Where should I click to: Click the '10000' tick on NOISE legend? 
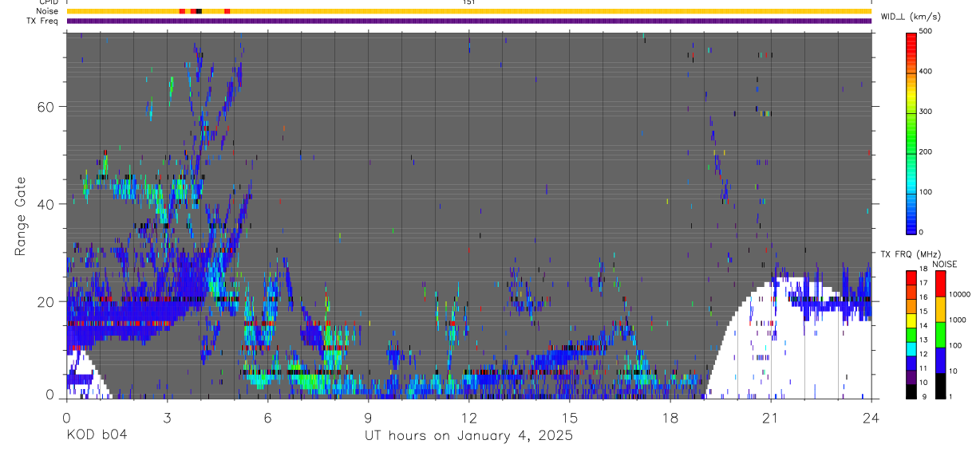pos(960,294)
